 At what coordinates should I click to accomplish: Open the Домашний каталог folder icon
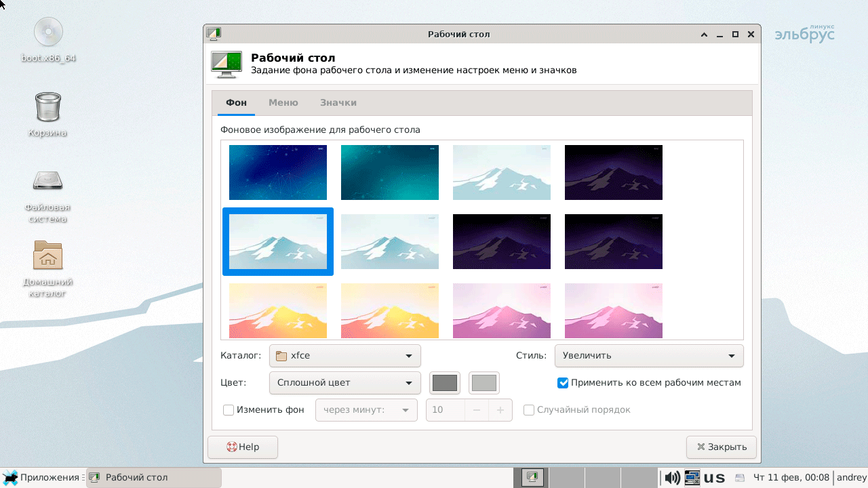point(48,256)
